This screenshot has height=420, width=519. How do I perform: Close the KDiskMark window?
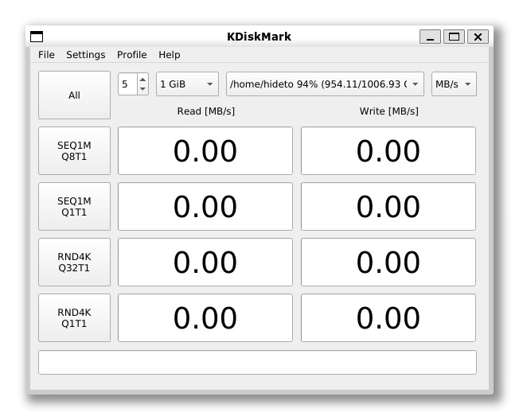pyautogui.click(x=478, y=37)
